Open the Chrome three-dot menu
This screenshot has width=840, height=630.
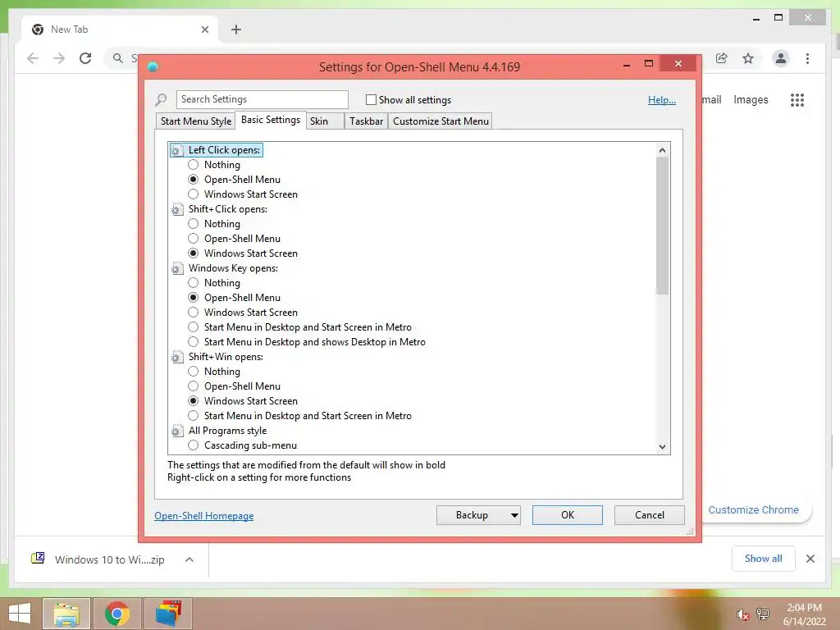point(807,58)
